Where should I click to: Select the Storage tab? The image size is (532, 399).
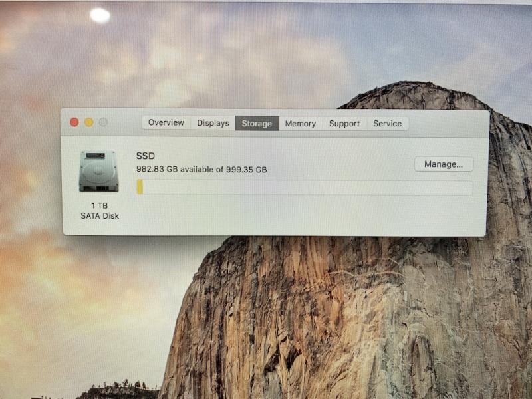pyautogui.click(x=257, y=124)
